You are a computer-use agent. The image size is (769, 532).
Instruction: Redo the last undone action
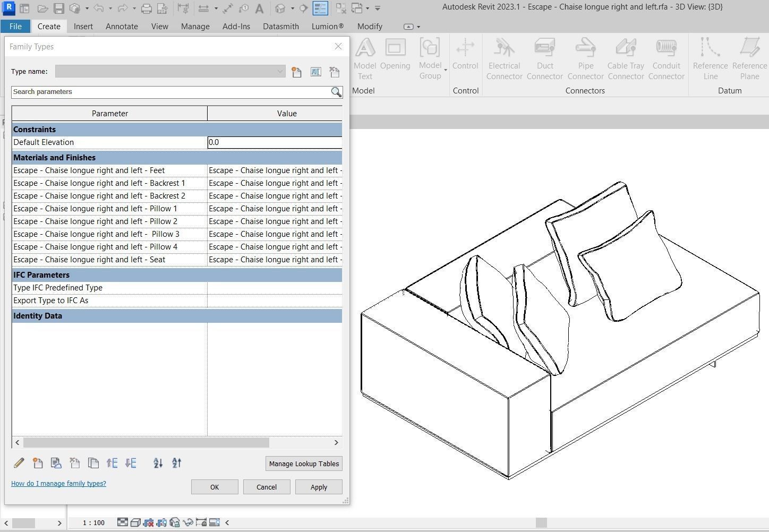pyautogui.click(x=122, y=8)
